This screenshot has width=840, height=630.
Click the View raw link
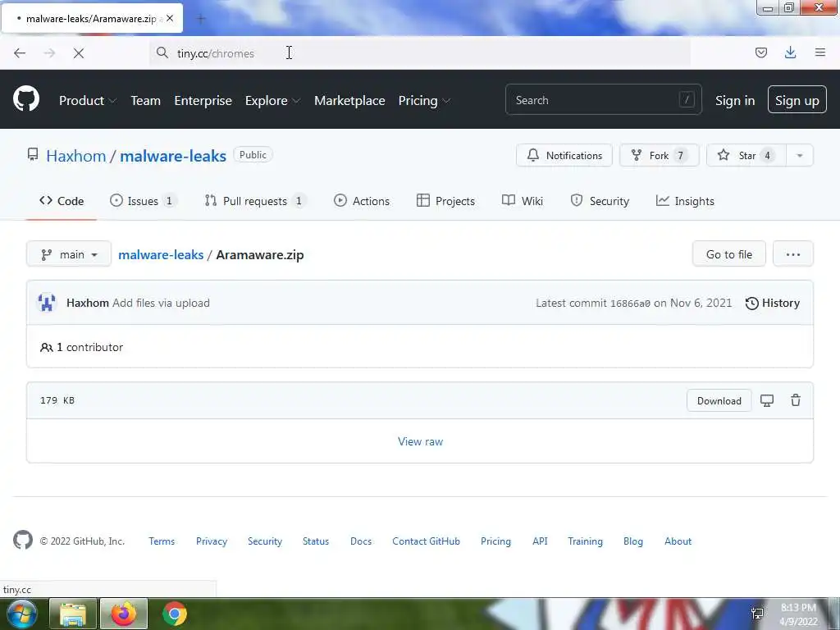(421, 441)
